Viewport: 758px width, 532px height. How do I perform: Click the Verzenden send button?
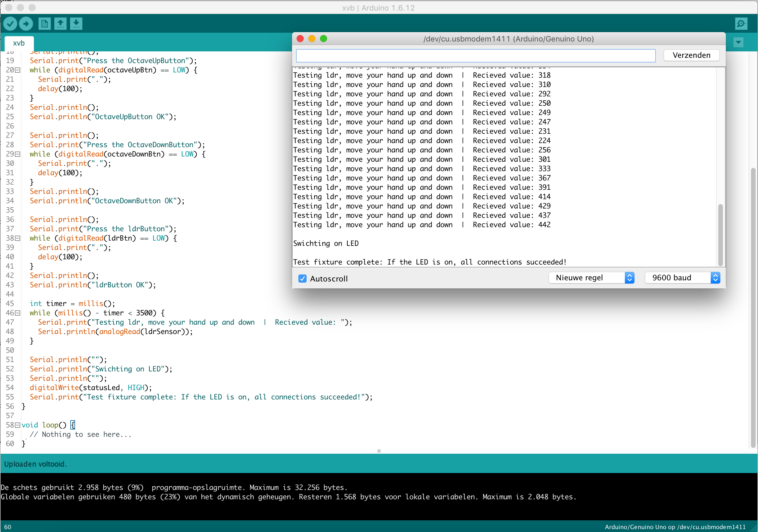point(691,55)
